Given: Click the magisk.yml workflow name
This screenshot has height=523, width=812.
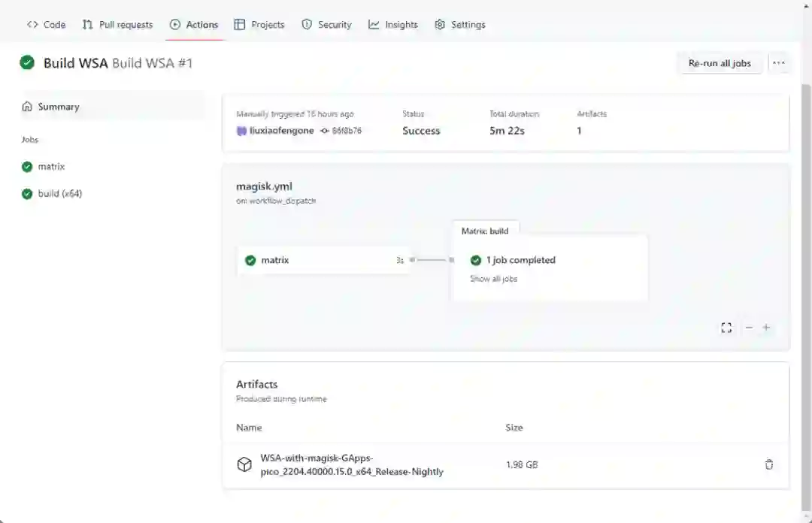Looking at the screenshot, I should (264, 186).
